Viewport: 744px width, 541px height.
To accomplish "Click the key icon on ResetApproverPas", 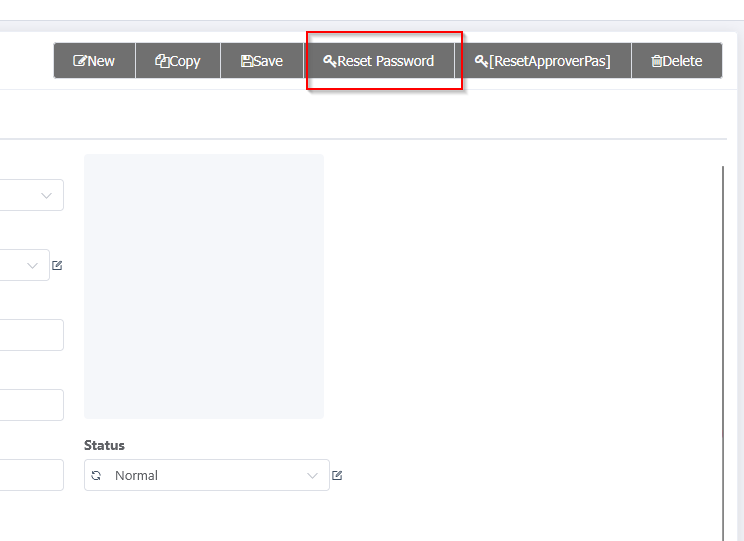I will (x=481, y=61).
